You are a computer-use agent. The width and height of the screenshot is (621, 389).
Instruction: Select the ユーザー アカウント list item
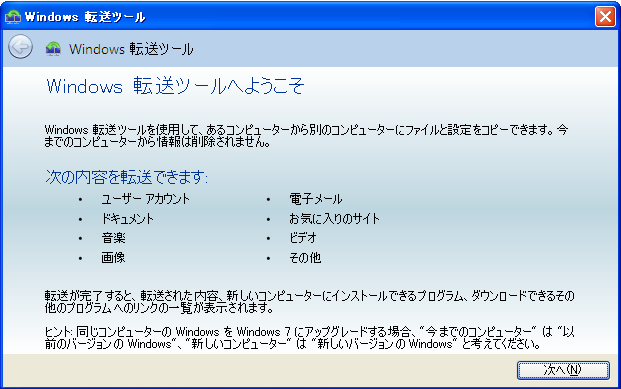[145, 198]
